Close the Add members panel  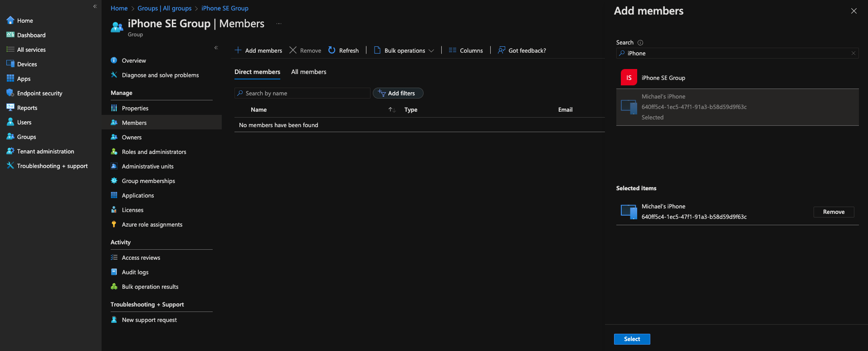pos(854,11)
